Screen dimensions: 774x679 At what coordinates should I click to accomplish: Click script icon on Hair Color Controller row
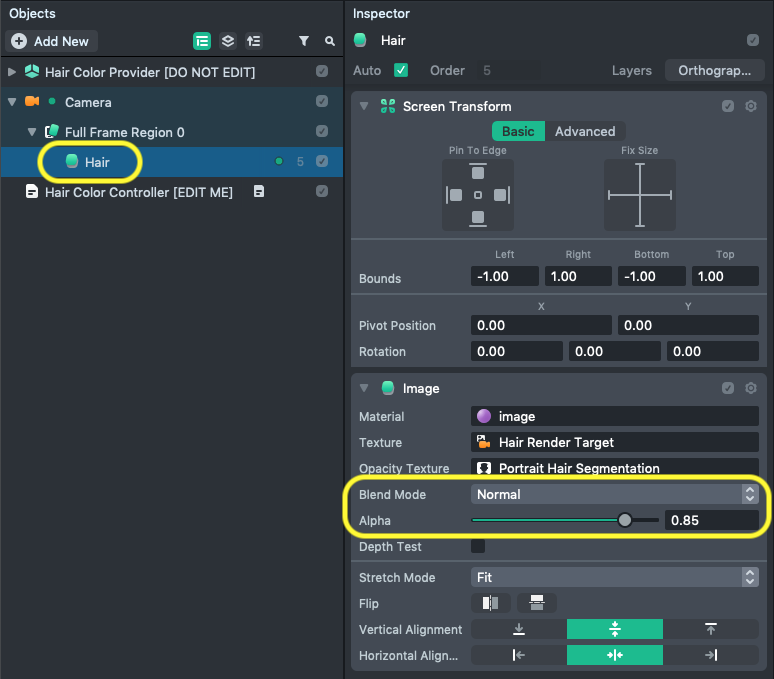pyautogui.click(x=258, y=192)
